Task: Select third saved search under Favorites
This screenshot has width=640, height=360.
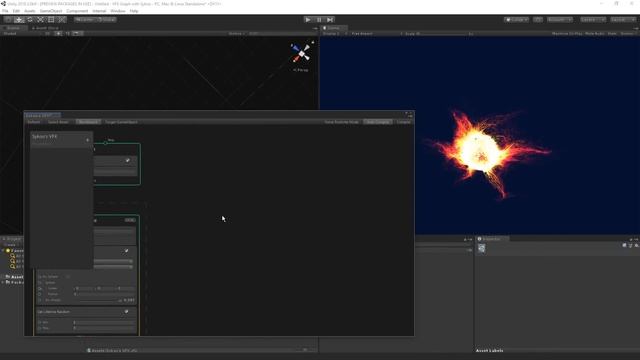Action: (13, 267)
